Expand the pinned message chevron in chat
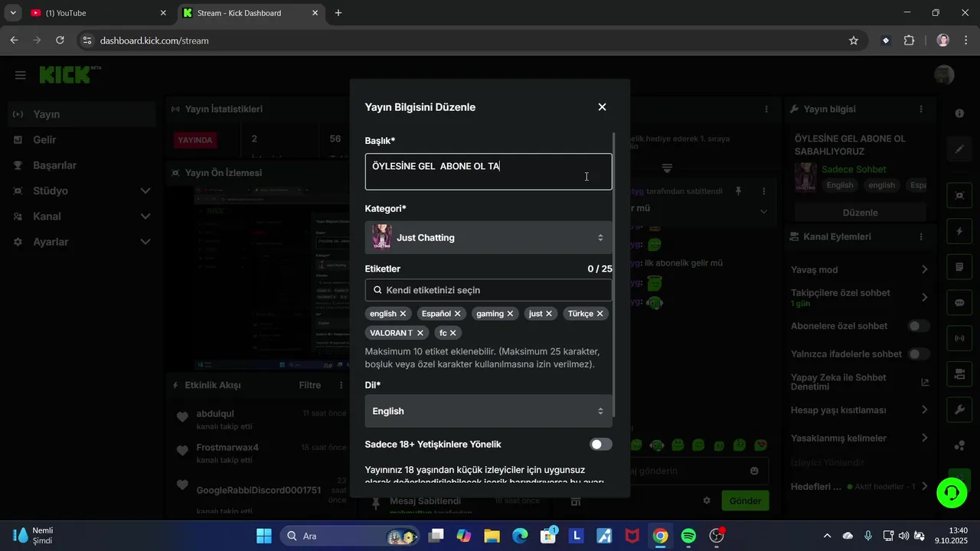Screen dimensions: 980x551 pyautogui.click(x=763, y=211)
